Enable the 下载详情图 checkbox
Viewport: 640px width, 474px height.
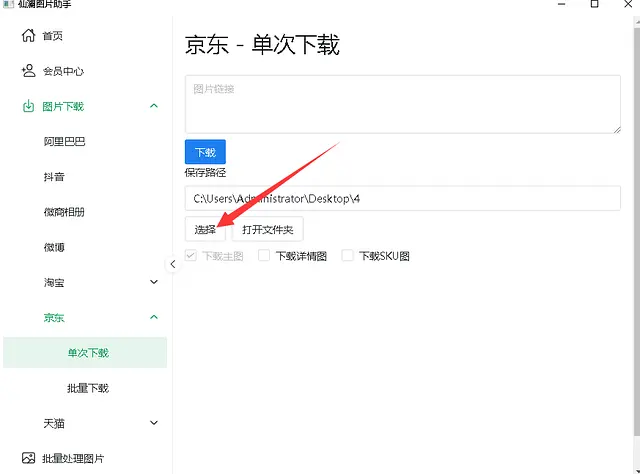(264, 256)
